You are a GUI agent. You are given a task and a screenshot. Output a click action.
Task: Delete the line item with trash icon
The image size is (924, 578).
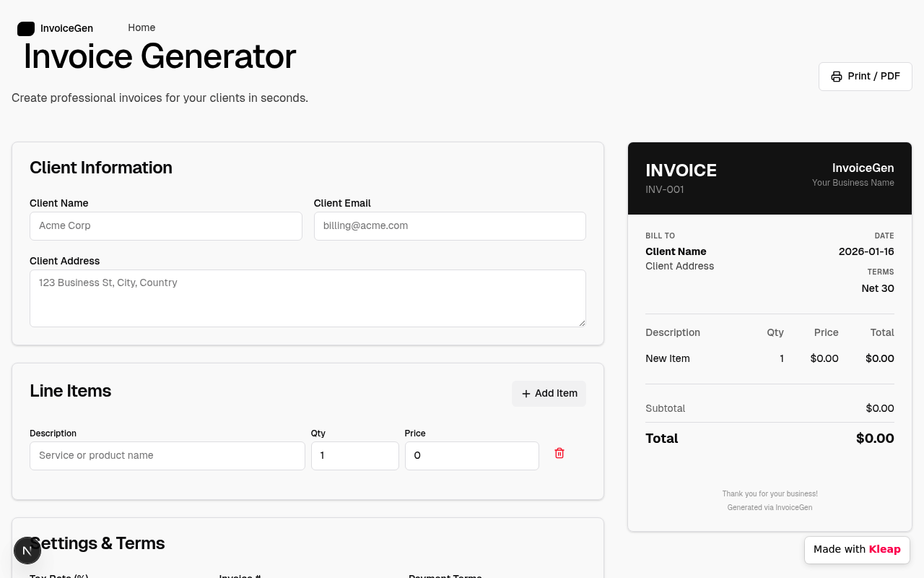pyautogui.click(x=559, y=453)
